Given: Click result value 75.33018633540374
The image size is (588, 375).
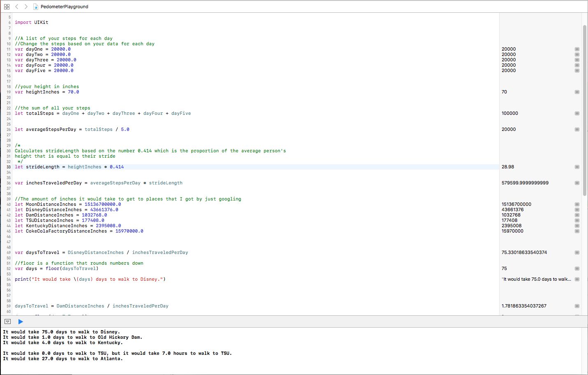Looking at the screenshot, I should [x=524, y=252].
